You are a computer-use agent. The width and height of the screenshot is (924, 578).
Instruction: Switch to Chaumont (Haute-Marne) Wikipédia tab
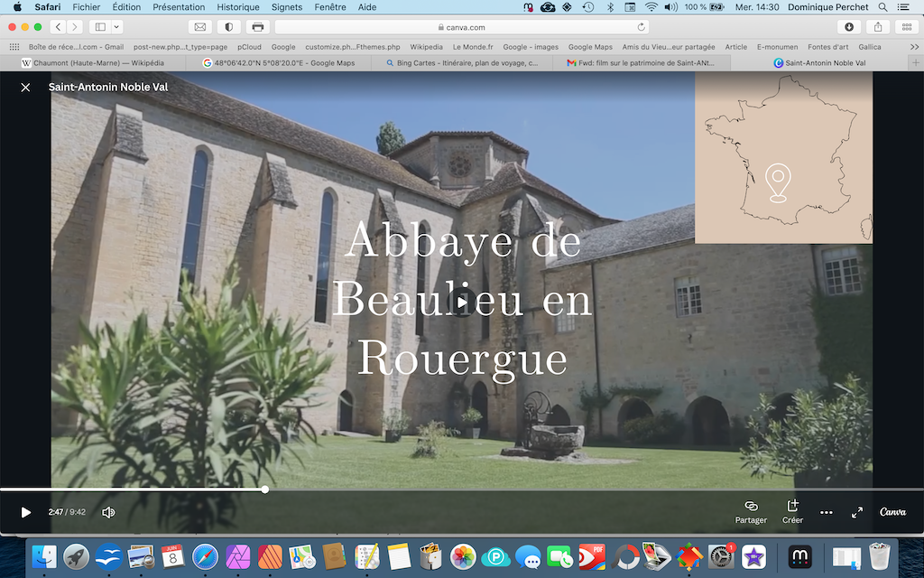93,62
